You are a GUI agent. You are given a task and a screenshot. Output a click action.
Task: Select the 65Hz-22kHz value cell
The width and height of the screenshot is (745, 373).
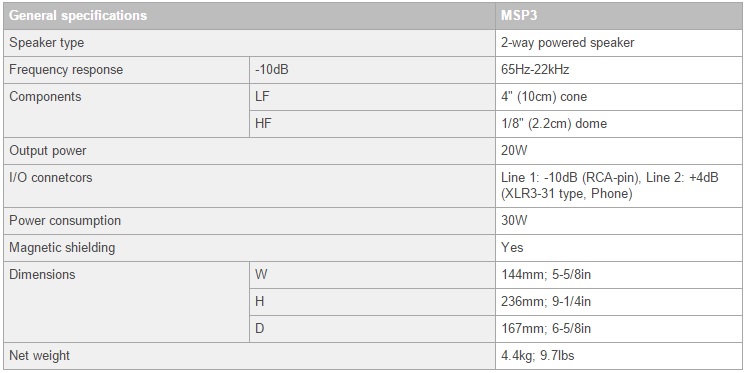tap(619, 70)
